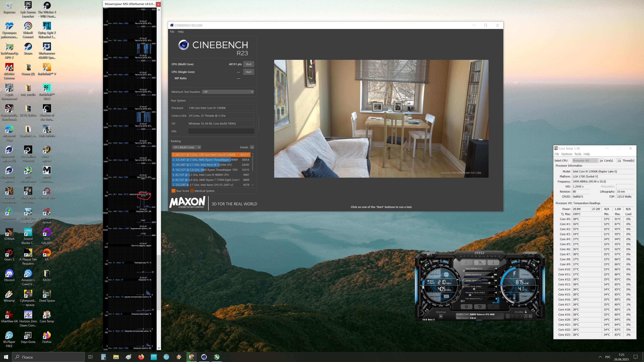Viewport: 644px width, 362px height.
Task: Open MSI Afterburner settings gear button
Action: coord(467,307)
